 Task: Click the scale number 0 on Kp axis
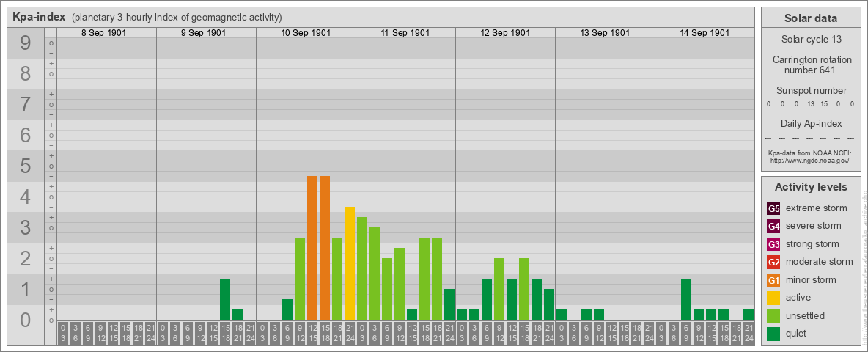26,320
